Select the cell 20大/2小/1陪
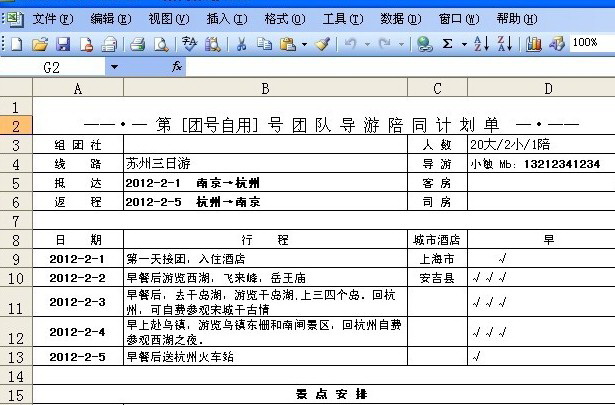 (x=541, y=144)
